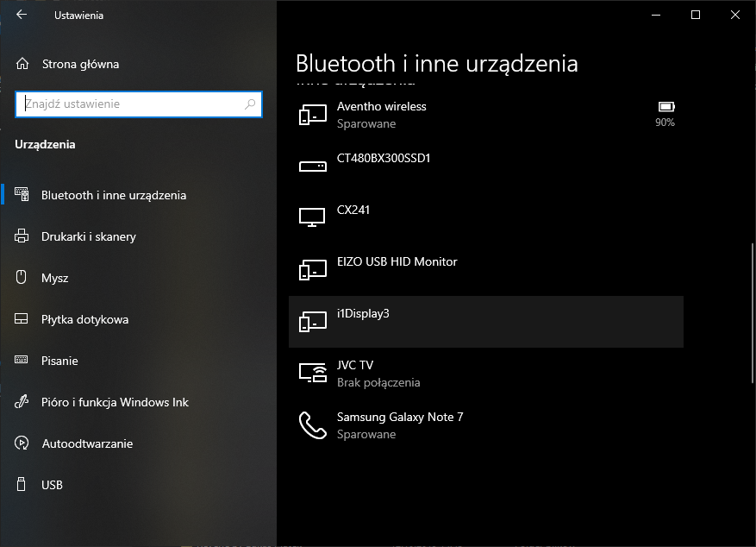Image resolution: width=756 pixels, height=547 pixels.
Task: Click the search magnifier icon
Action: coord(250,104)
